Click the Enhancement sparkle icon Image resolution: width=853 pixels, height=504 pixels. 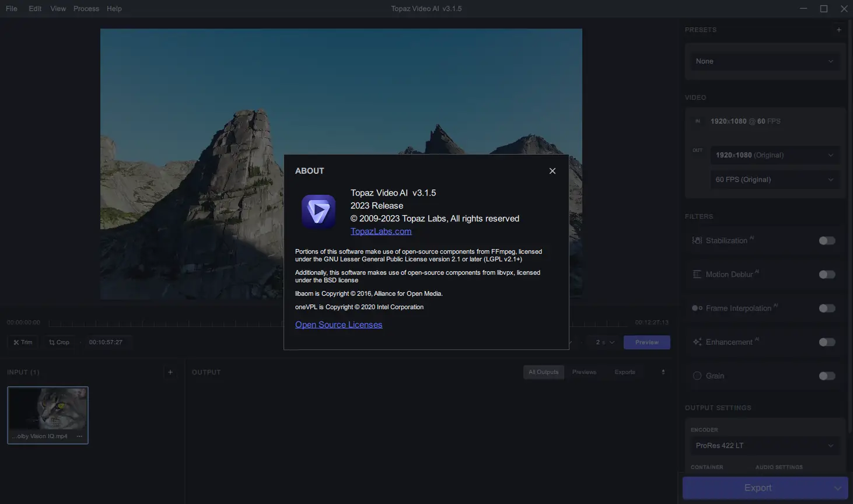pos(697,342)
